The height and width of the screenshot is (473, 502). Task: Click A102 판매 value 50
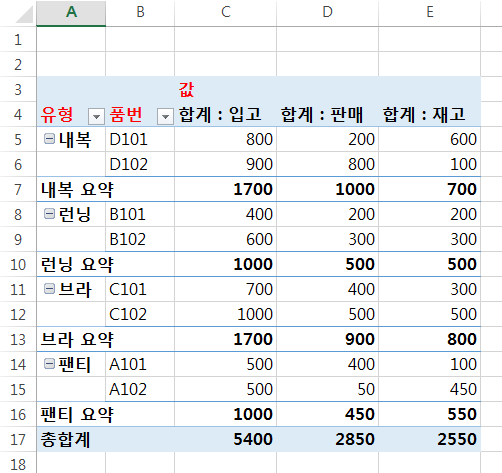click(366, 389)
